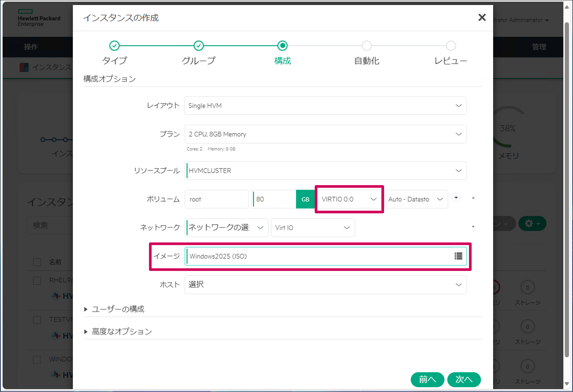Check the checkbox next to RHEL9 instance

tap(37, 280)
